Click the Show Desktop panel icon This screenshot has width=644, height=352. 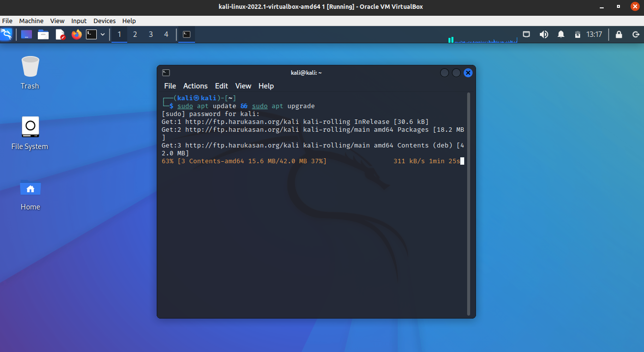(27, 34)
